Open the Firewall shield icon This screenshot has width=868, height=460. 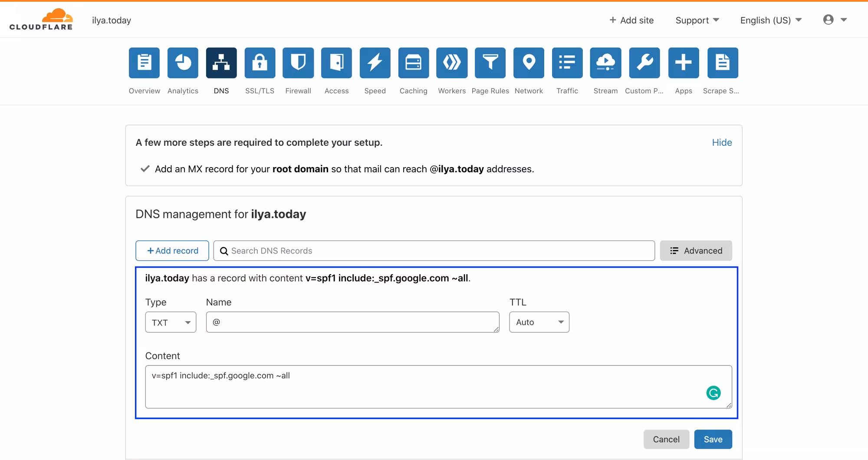pyautogui.click(x=298, y=63)
